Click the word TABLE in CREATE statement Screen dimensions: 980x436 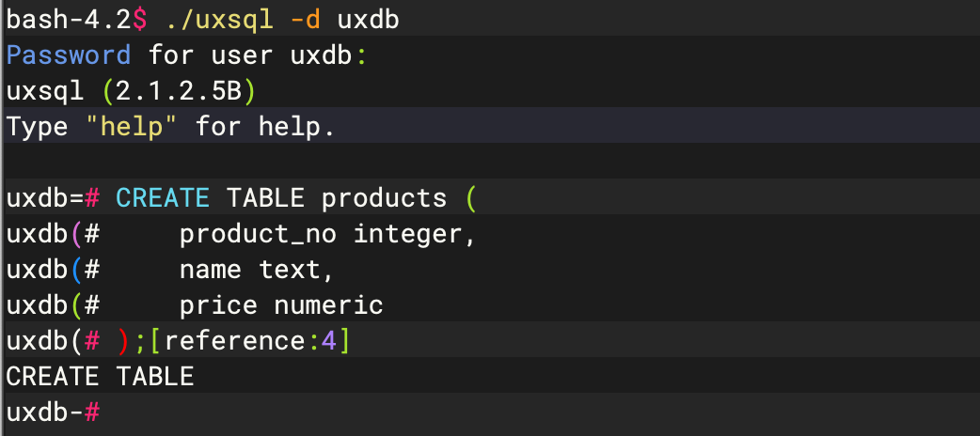[265, 198]
